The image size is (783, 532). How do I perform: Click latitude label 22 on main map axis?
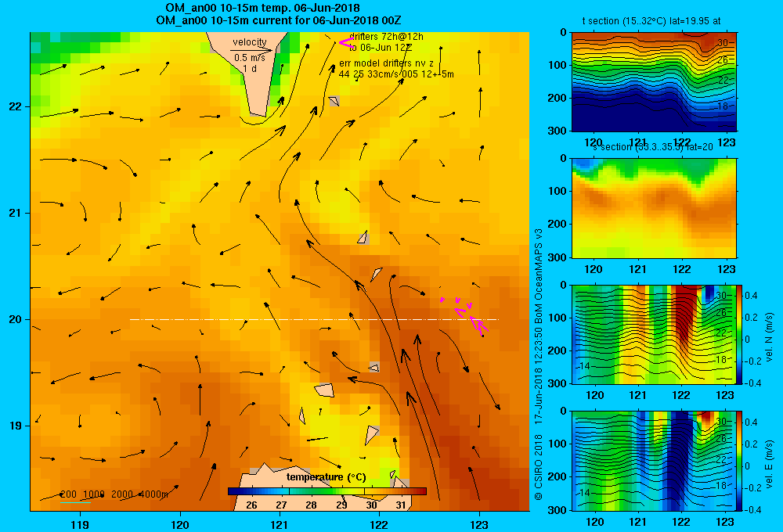point(16,106)
